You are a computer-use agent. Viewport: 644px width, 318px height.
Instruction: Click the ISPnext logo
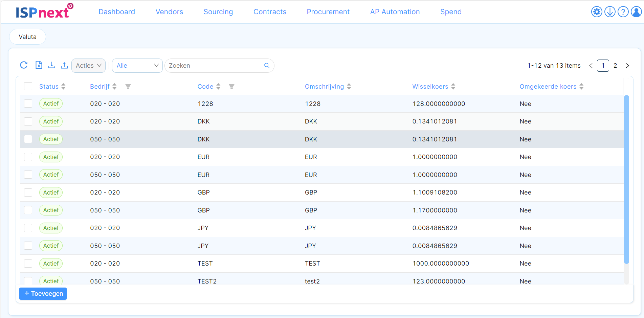tap(44, 11)
